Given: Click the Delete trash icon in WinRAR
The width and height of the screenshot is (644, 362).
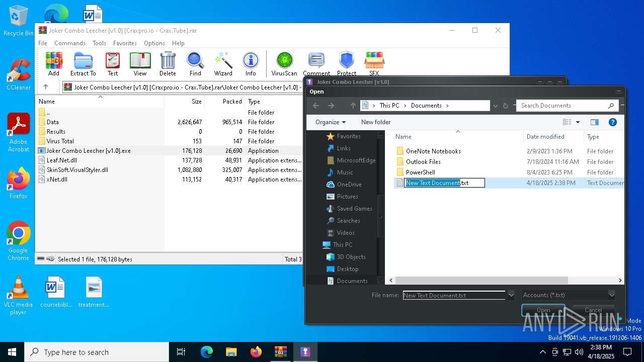Looking at the screenshot, I should coord(168,63).
